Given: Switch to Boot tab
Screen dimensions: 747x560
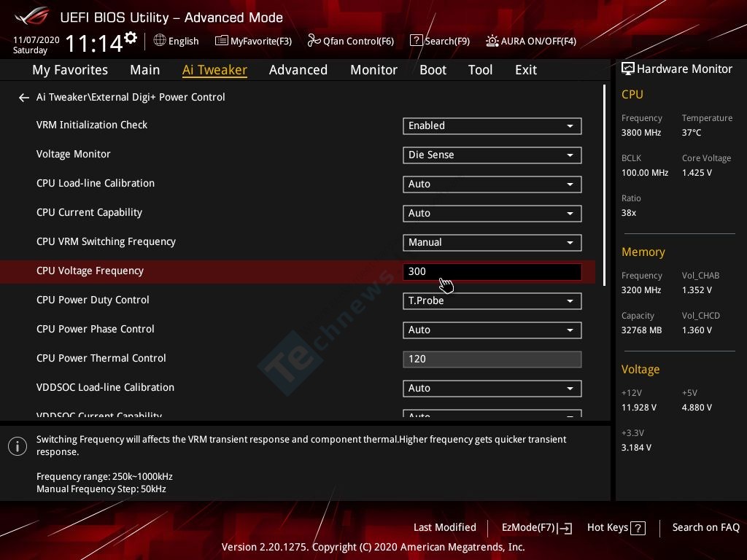Looking at the screenshot, I should tap(433, 70).
